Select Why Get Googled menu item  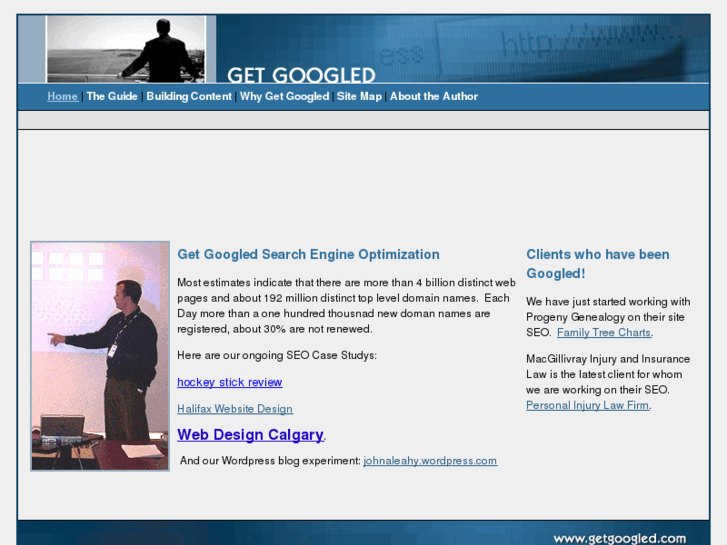pyautogui.click(x=284, y=96)
